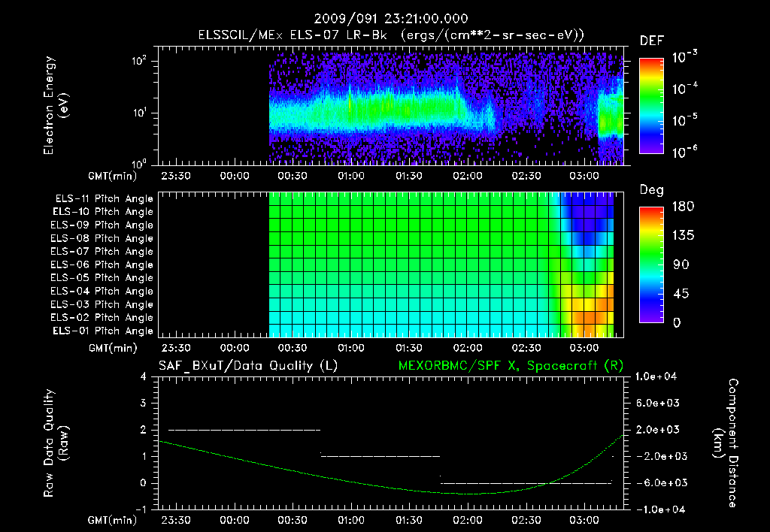Select ELS-04 Pitch Angle row label
Viewport: 770px width, 532px height.
tap(102, 291)
